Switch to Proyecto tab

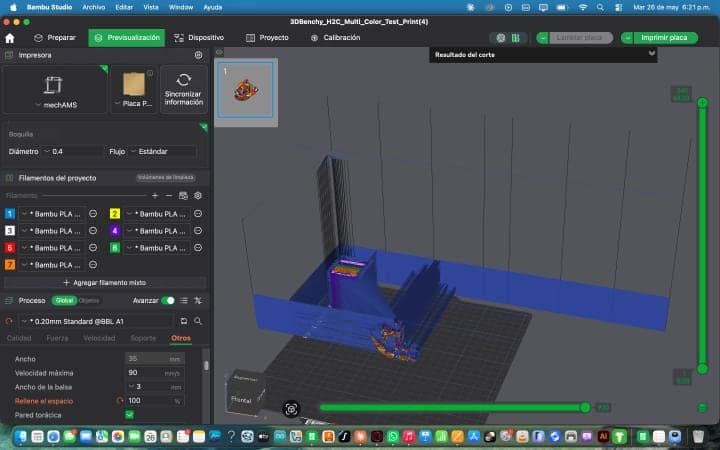click(x=267, y=38)
